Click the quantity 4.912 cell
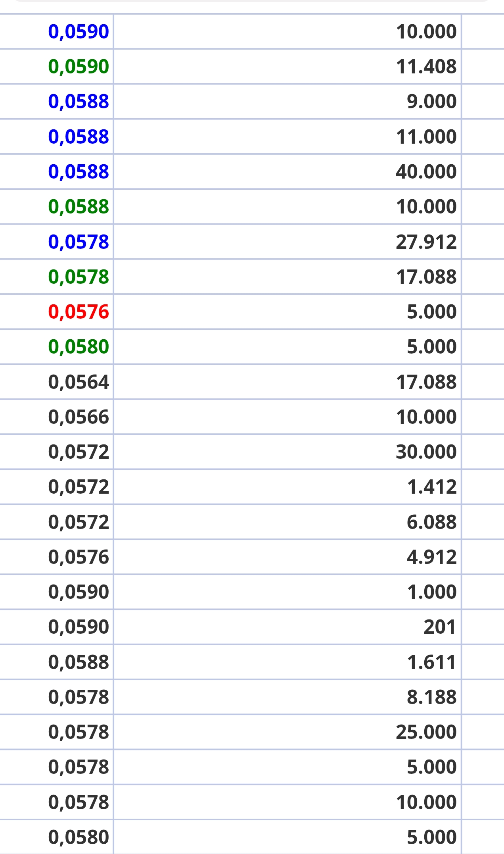 (287, 557)
